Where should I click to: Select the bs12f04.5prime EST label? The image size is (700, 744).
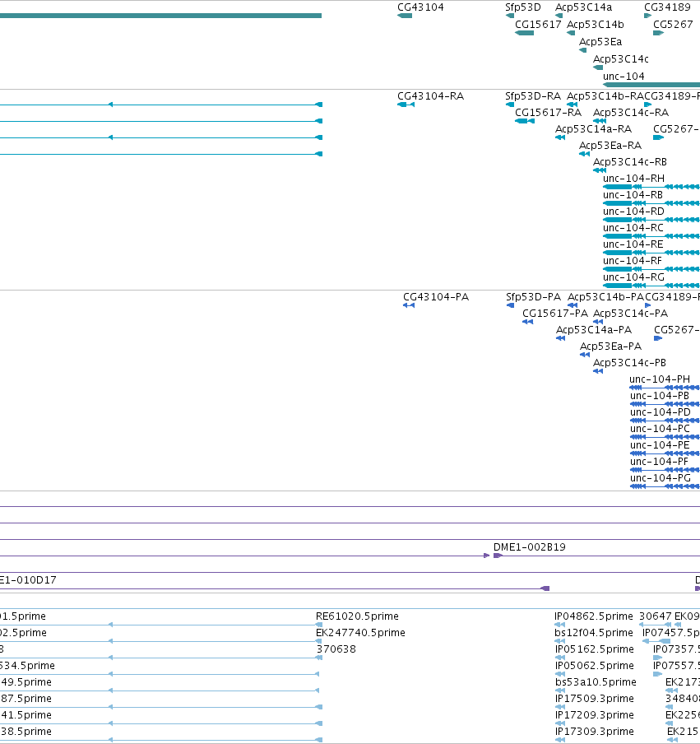(594, 633)
